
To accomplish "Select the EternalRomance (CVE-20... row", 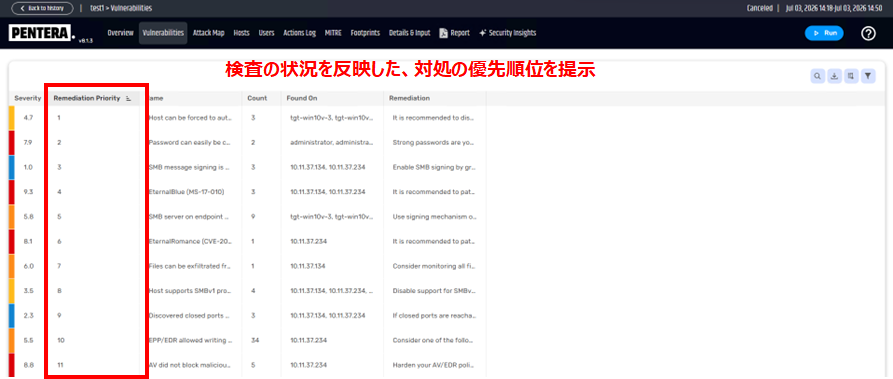I will tap(189, 241).
